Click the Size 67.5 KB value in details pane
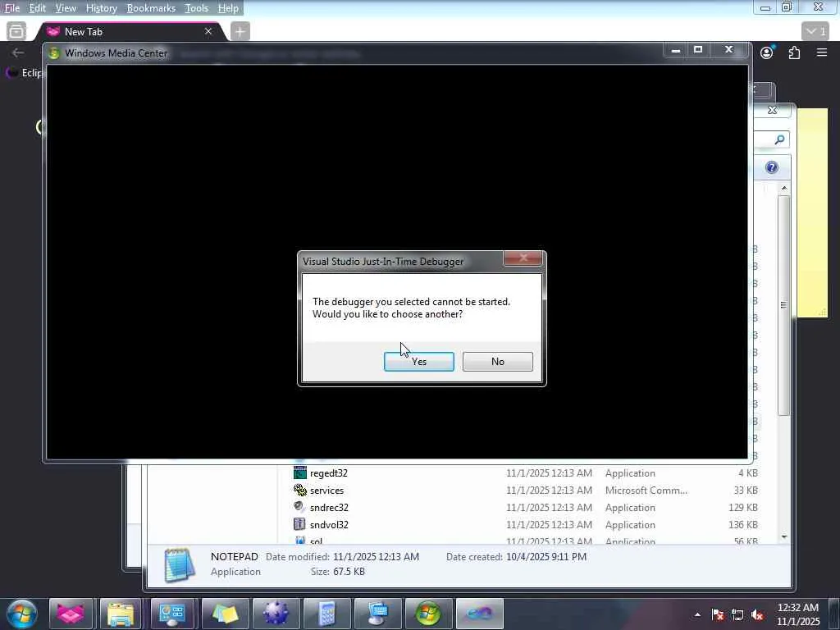This screenshot has width=840, height=630. point(349,572)
